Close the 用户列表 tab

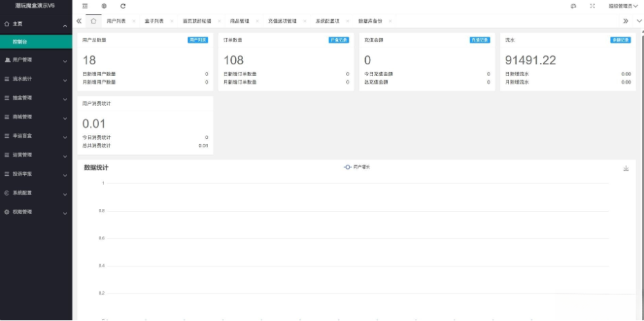[x=134, y=21]
